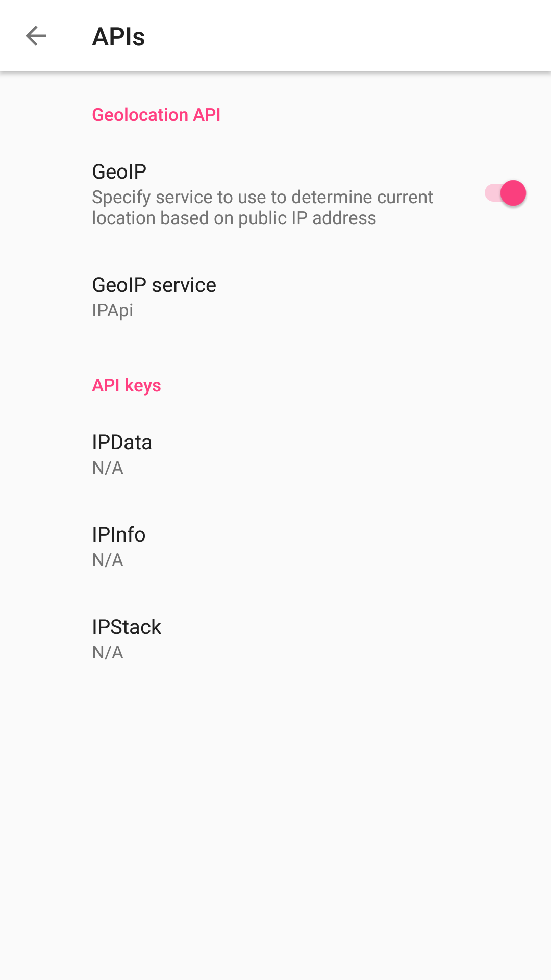Click the pink knob of GeoIP switch
The width and height of the screenshot is (551, 980).
pos(513,193)
